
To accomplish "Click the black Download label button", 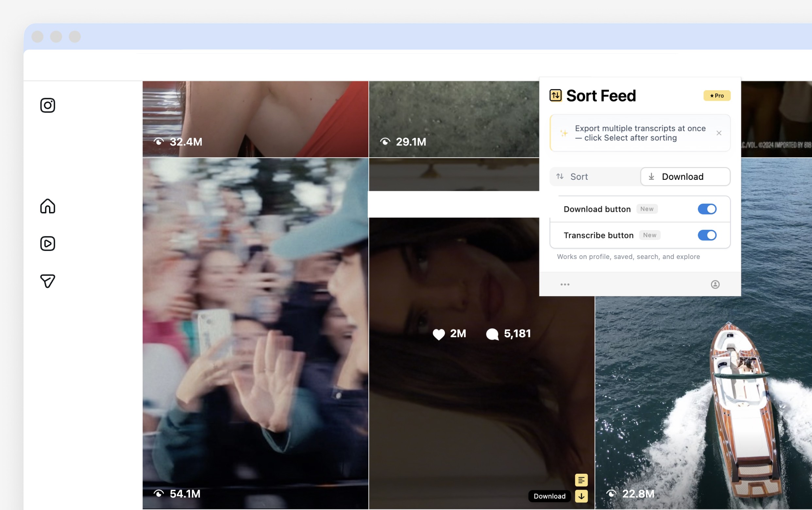I will (549, 496).
